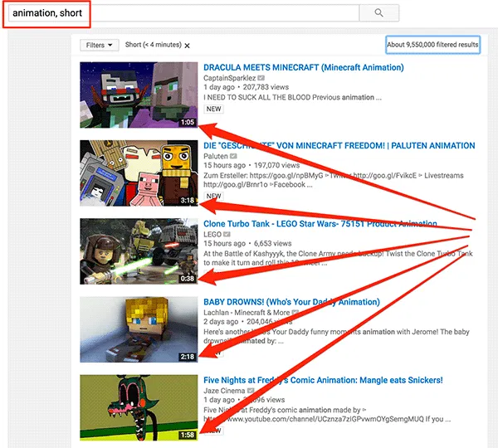Click the verified badge next to CaptainSparklez
The image size is (498, 448).
(x=261, y=78)
